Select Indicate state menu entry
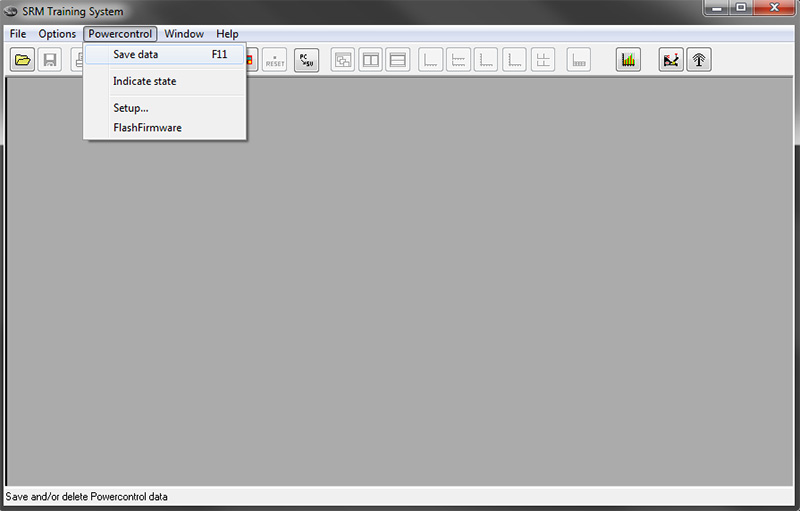800x511 pixels. pos(144,81)
